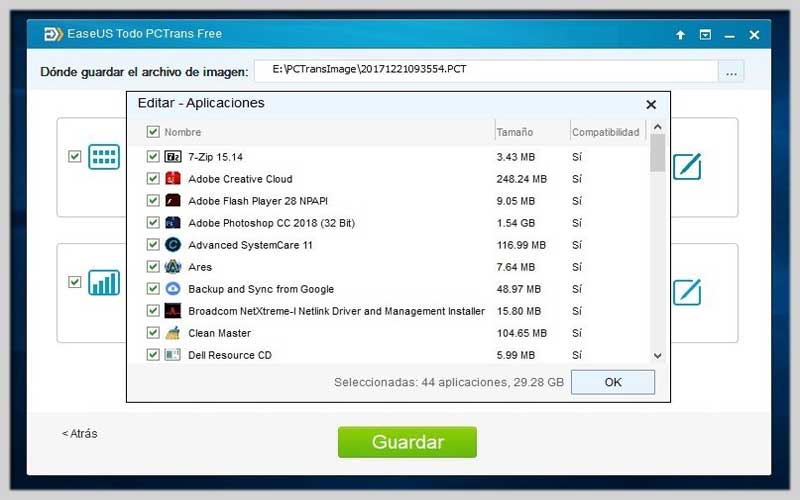
Task: Uncheck the 7-Zip 15.14 checkbox
Action: tap(153, 156)
